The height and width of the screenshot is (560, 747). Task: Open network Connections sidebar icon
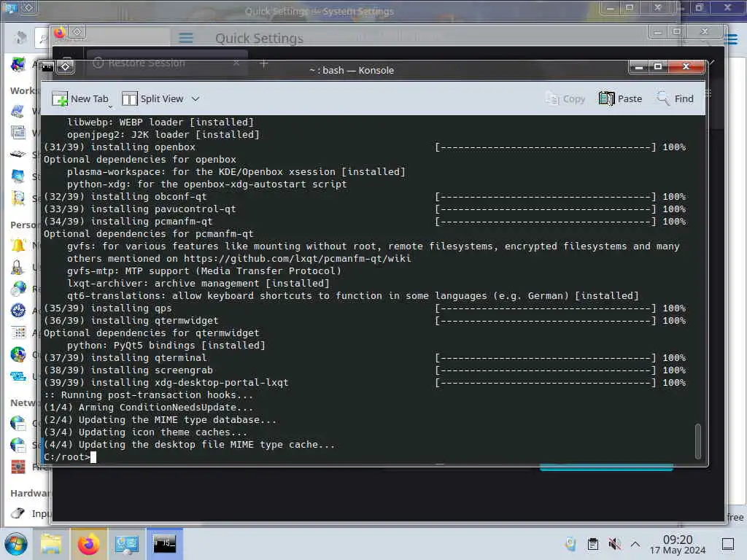pos(18,423)
